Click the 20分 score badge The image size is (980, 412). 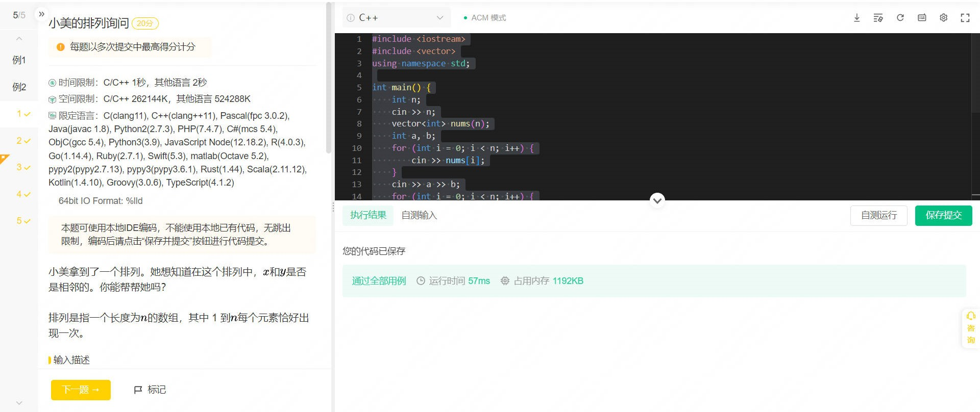(x=145, y=23)
